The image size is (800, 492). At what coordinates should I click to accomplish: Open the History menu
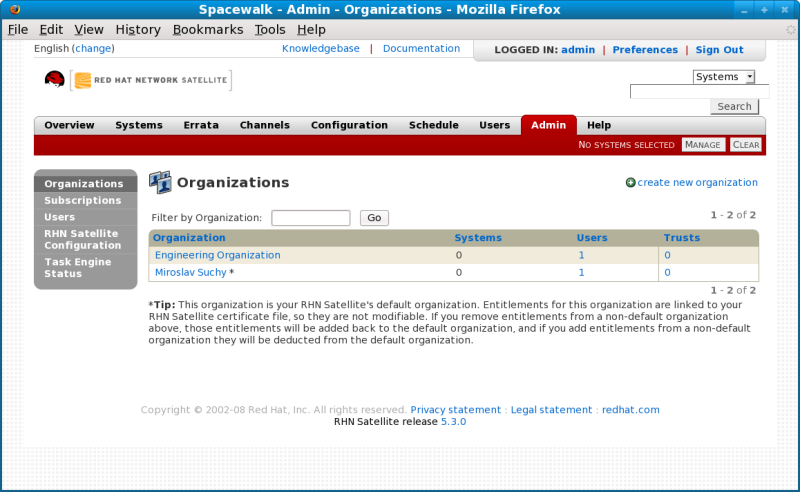(x=137, y=30)
